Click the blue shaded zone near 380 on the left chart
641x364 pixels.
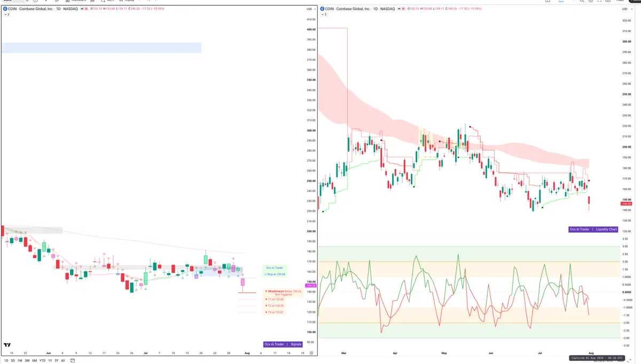[101, 48]
